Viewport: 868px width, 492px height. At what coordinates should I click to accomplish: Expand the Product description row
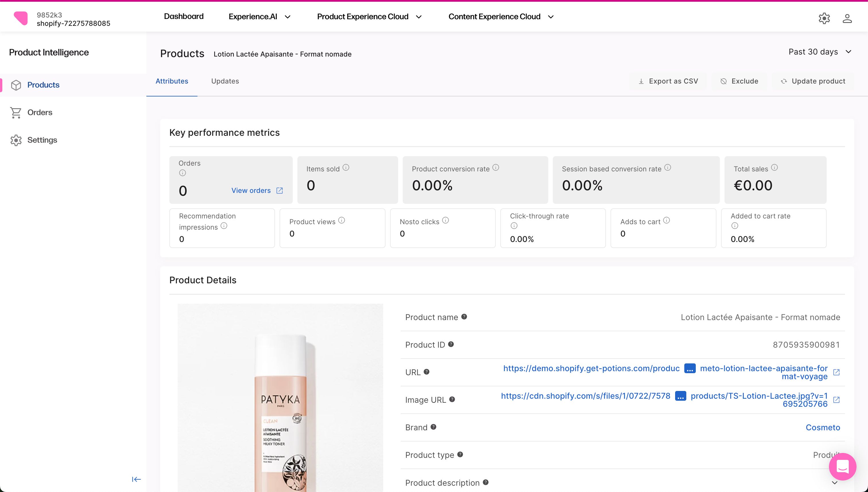(x=834, y=483)
